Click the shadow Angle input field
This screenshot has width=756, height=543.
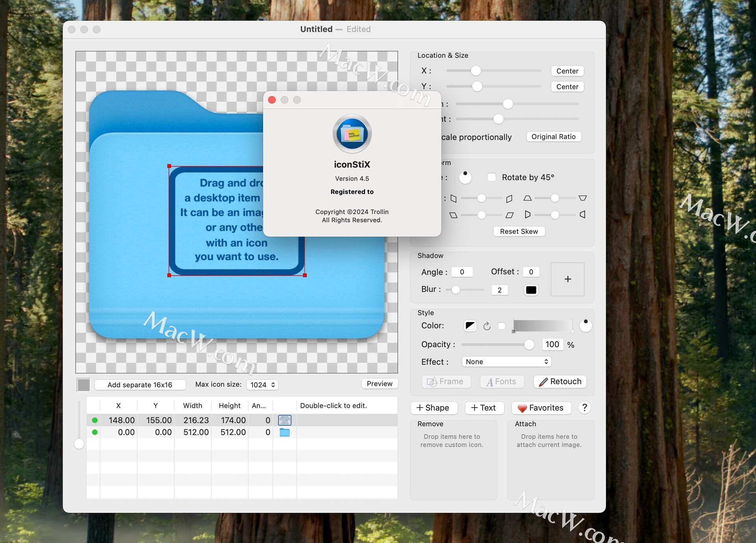[x=462, y=272]
